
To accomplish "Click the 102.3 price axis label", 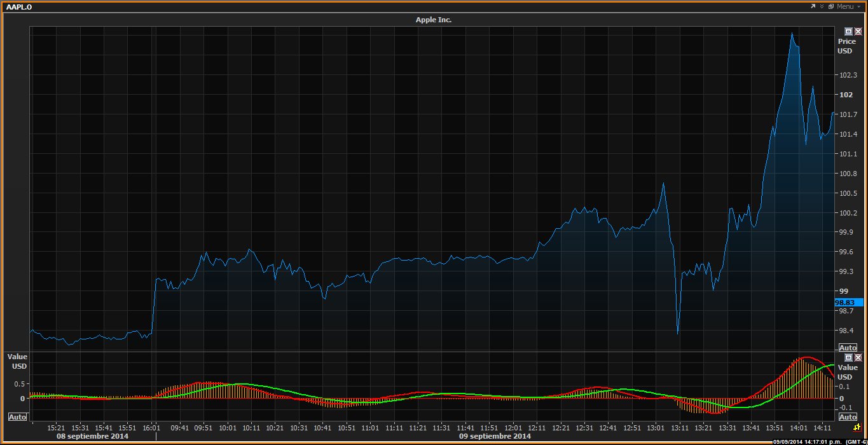I will pos(848,75).
